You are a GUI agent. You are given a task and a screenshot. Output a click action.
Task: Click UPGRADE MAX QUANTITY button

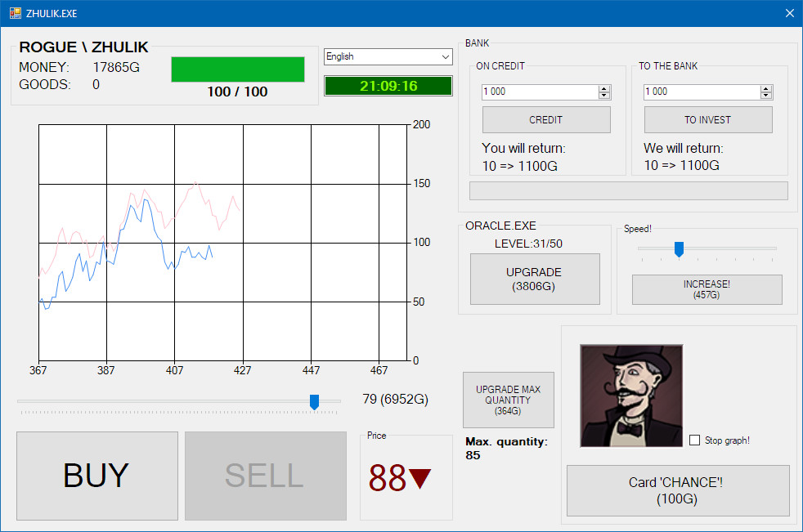(x=508, y=400)
